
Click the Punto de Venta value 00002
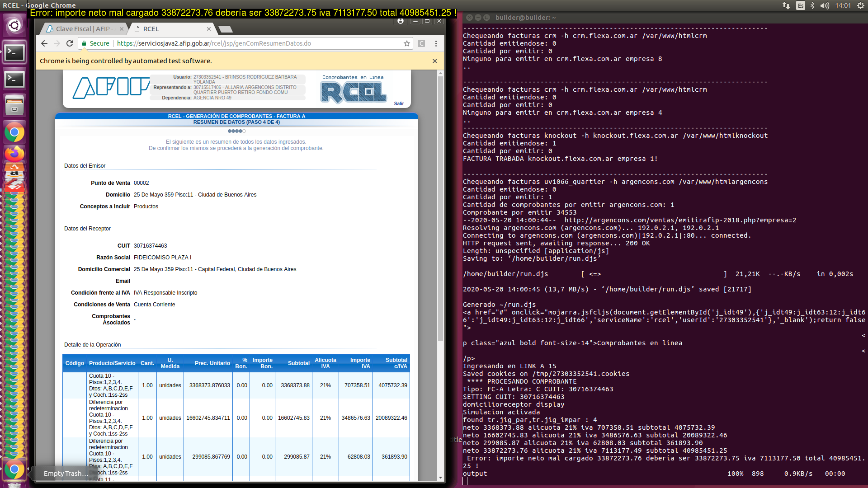point(141,183)
